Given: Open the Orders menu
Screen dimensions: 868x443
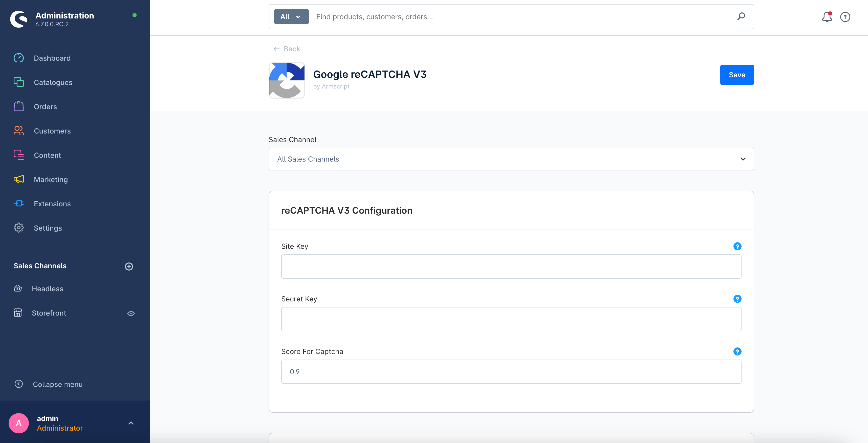Looking at the screenshot, I should (45, 106).
